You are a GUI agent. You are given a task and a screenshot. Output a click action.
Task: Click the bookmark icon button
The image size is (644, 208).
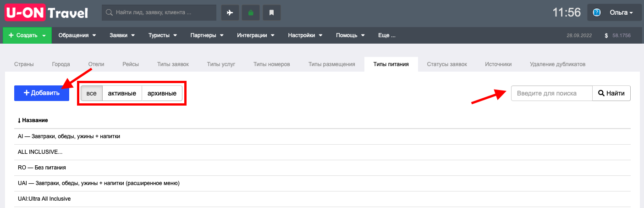271,12
